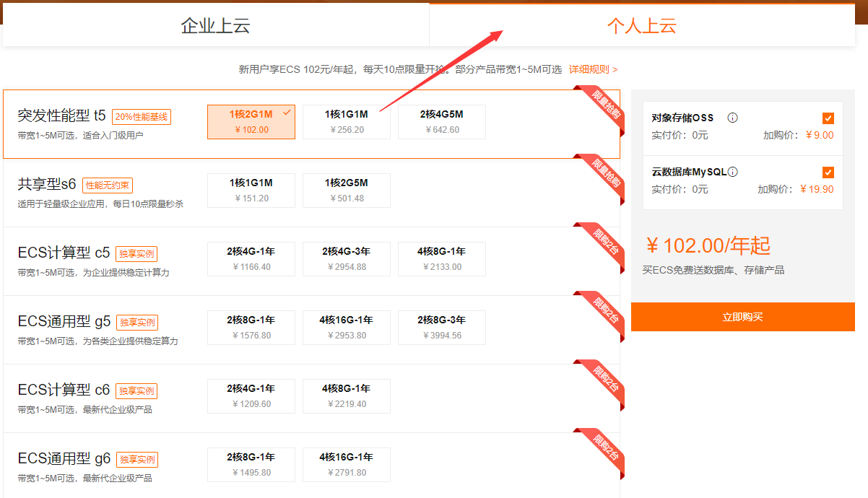Click the 性能无约束 tag on s6
Screen dimensions: 868x498
(x=108, y=185)
